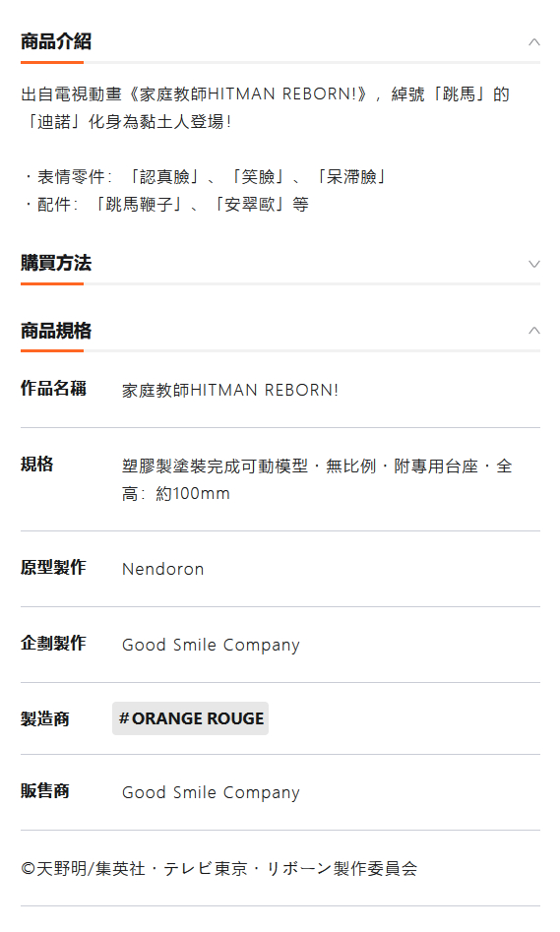
Task: Click the ©天野明/集英社 copyright line
Action: (218, 868)
